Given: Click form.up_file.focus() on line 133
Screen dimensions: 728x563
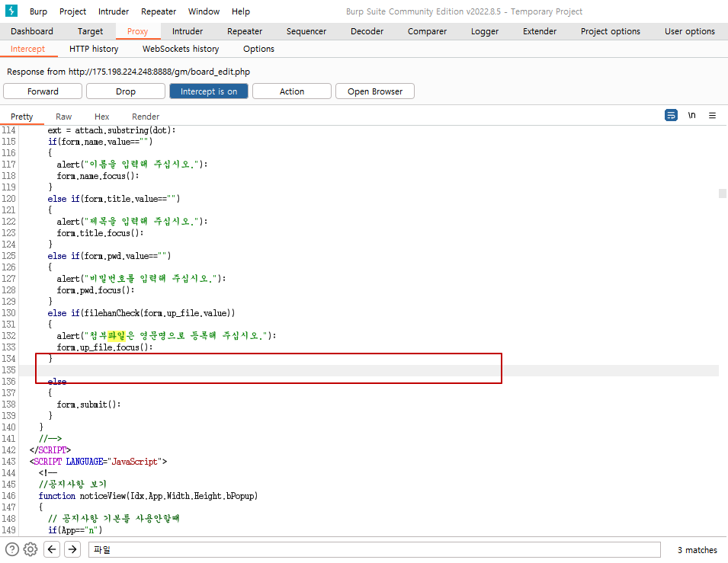Looking at the screenshot, I should click(105, 347).
